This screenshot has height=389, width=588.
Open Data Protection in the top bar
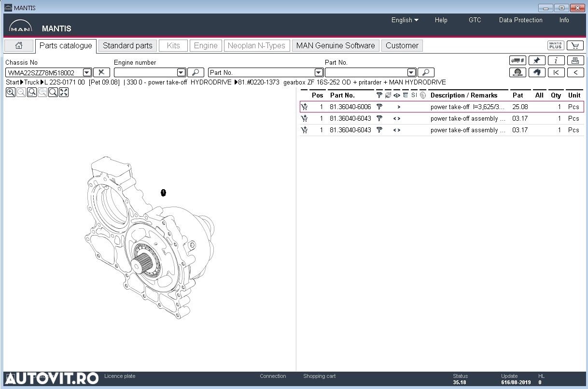[521, 20]
